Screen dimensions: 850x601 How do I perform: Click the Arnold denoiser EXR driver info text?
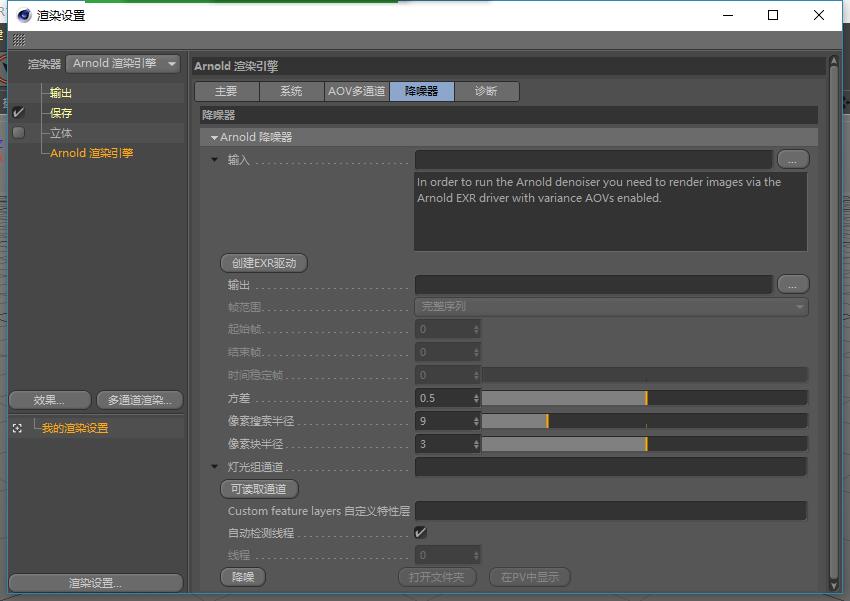point(598,190)
